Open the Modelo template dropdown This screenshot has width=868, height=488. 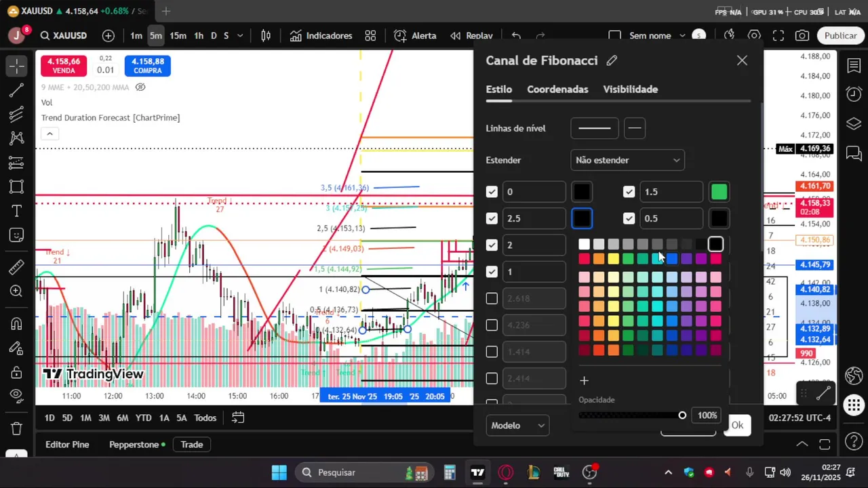point(517,426)
